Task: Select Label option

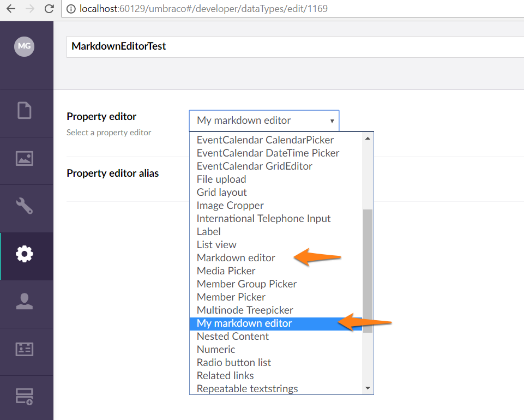Action: pyautogui.click(x=276, y=231)
